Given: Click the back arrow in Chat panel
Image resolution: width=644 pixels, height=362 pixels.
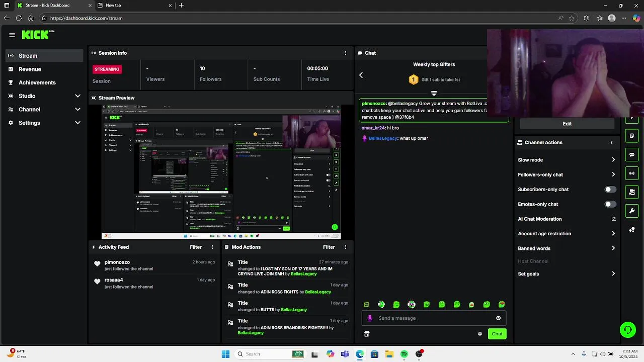Looking at the screenshot, I should coord(361,75).
